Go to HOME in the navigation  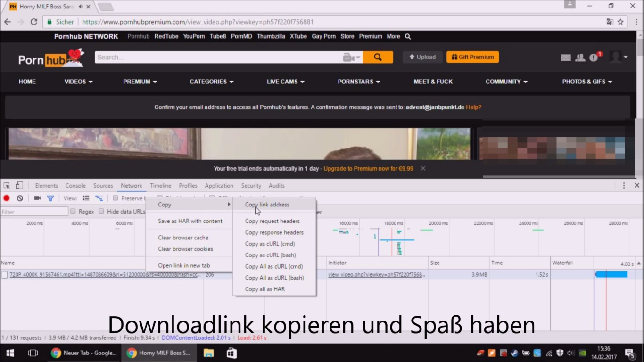(27, 82)
